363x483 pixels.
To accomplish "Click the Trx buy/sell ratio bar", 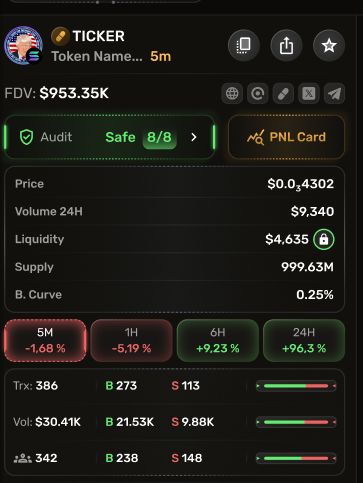I will [296, 386].
